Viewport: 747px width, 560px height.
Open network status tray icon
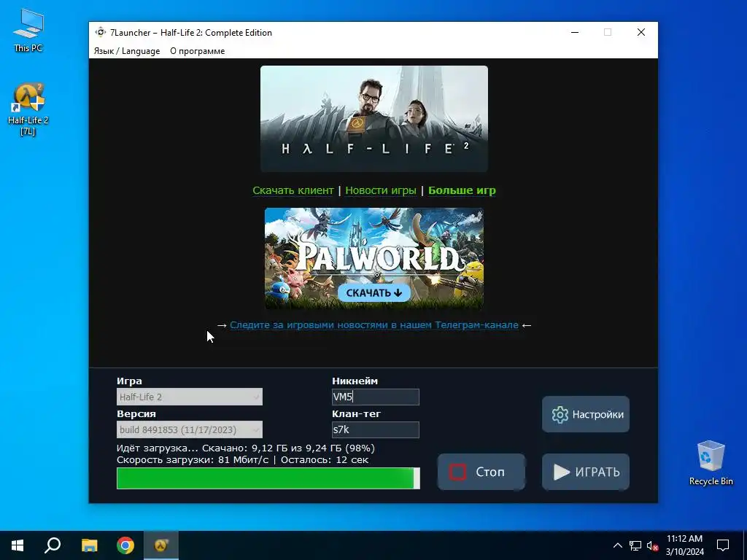635,545
